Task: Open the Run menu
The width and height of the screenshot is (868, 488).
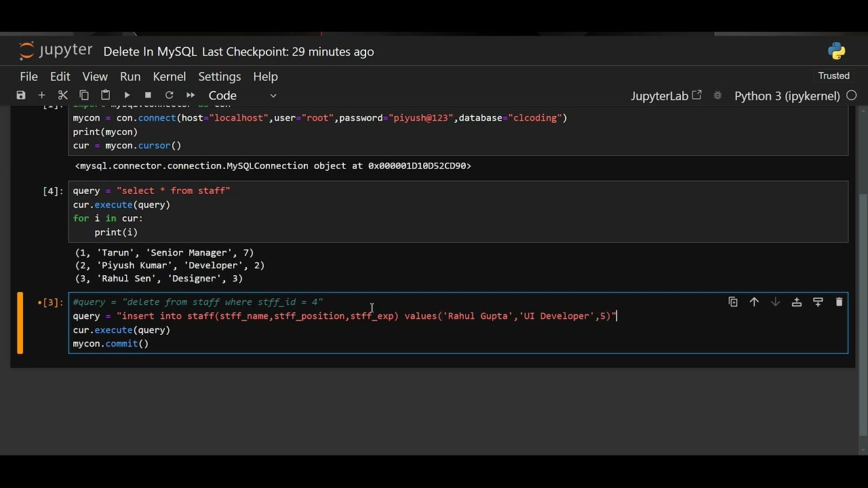Action: tap(130, 77)
